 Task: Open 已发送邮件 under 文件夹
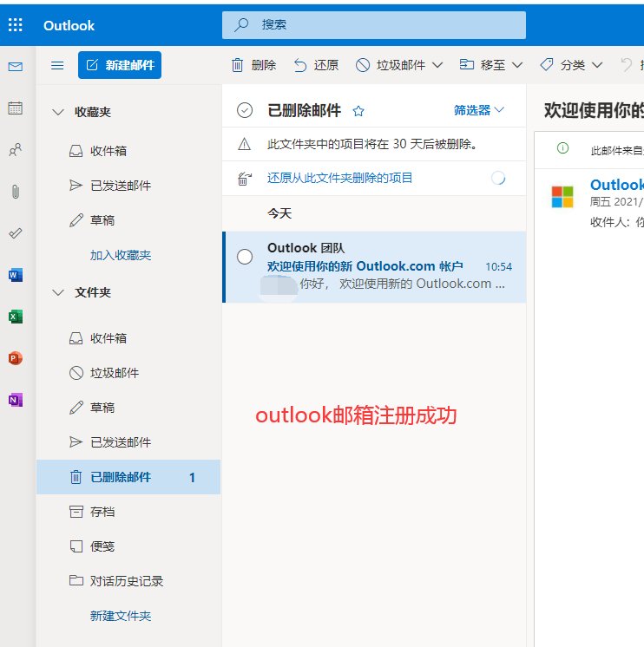click(128, 442)
